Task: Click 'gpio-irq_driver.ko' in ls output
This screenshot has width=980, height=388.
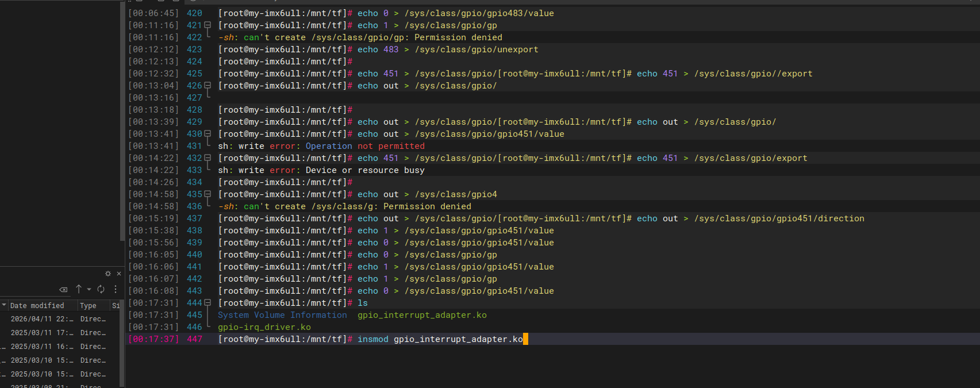Action: 264,327
